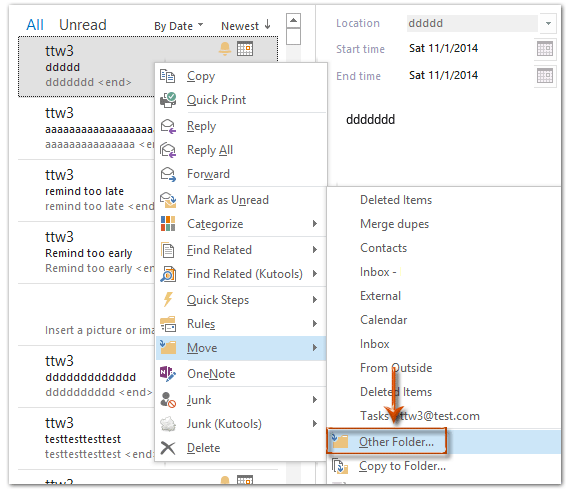
Task: Click the Forward envelope icon
Action: click(168, 174)
